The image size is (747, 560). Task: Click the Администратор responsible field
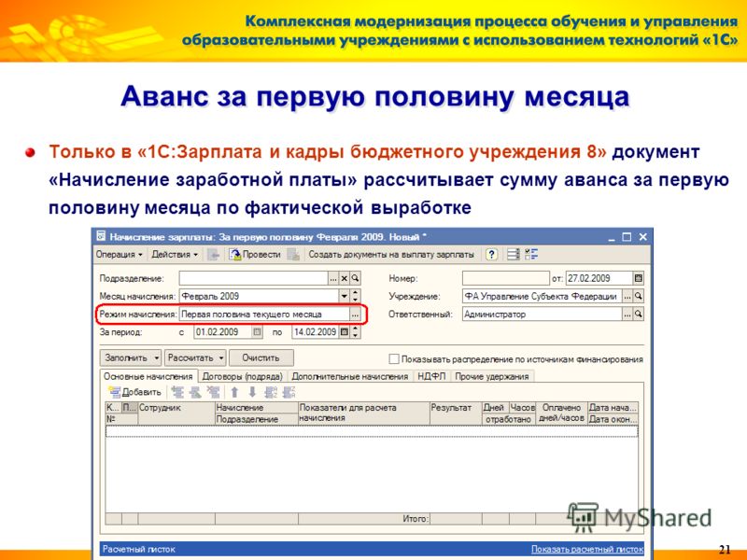tap(543, 315)
